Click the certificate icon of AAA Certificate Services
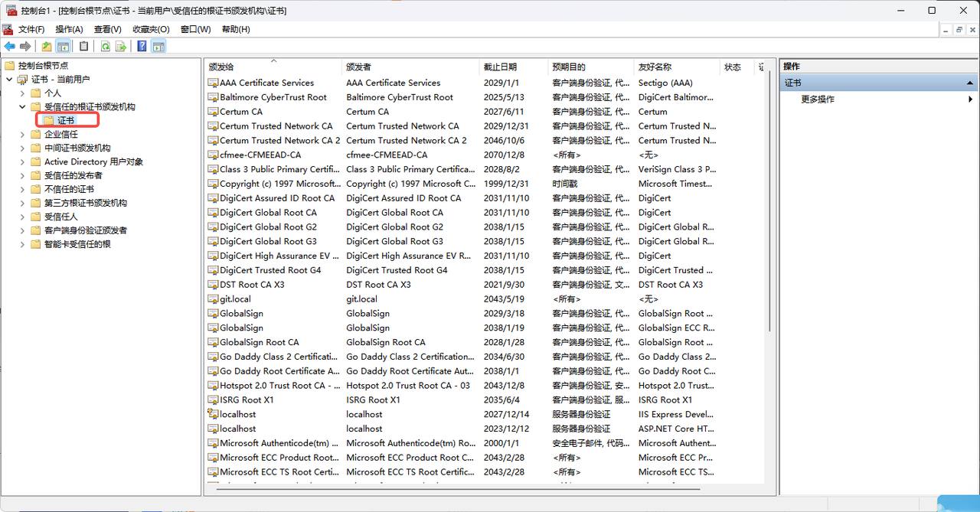980x512 pixels. pyautogui.click(x=214, y=83)
